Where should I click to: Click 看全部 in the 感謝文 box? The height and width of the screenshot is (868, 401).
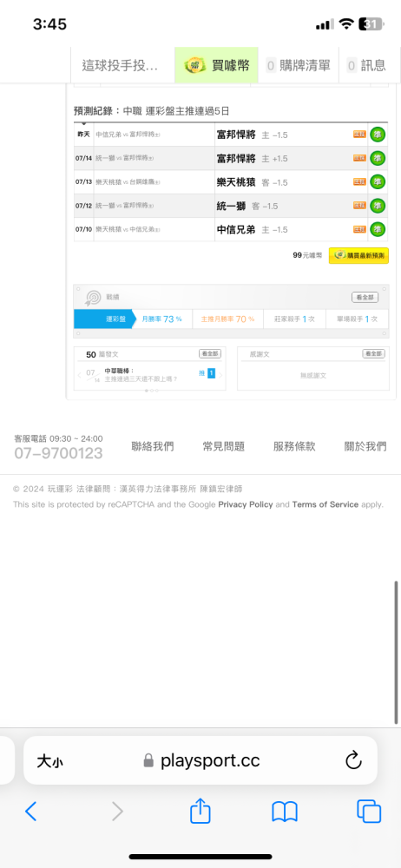click(373, 354)
